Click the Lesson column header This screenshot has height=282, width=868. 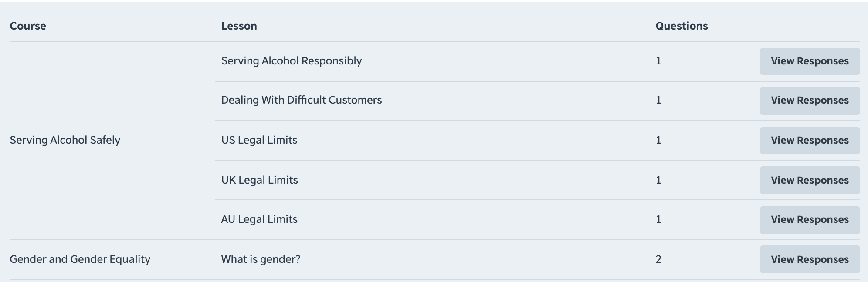[x=238, y=26]
